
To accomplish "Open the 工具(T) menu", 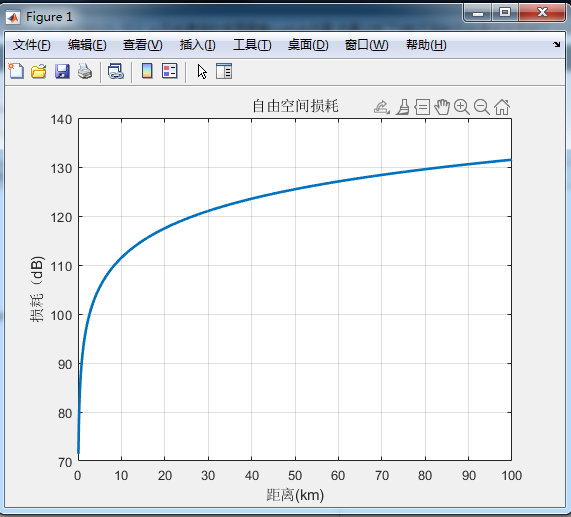I will point(252,45).
